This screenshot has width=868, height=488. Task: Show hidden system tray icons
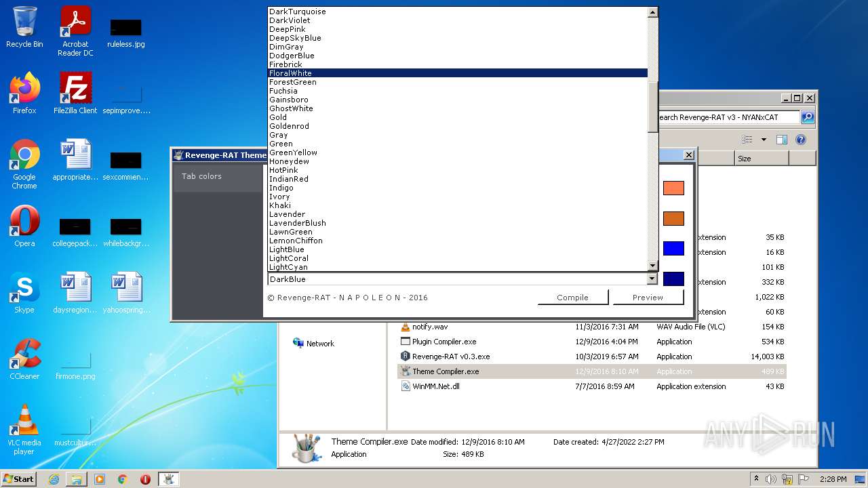click(x=756, y=479)
